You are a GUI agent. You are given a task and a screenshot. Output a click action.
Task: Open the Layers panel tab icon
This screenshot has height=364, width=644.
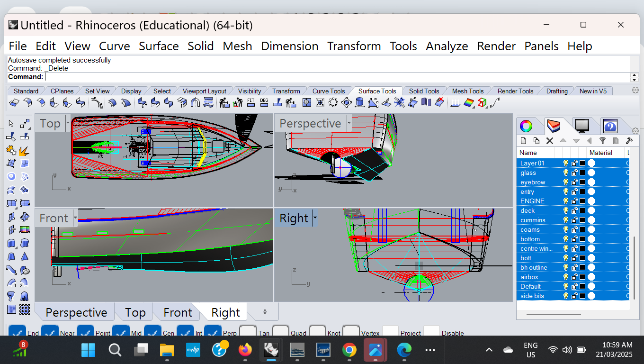point(554,126)
